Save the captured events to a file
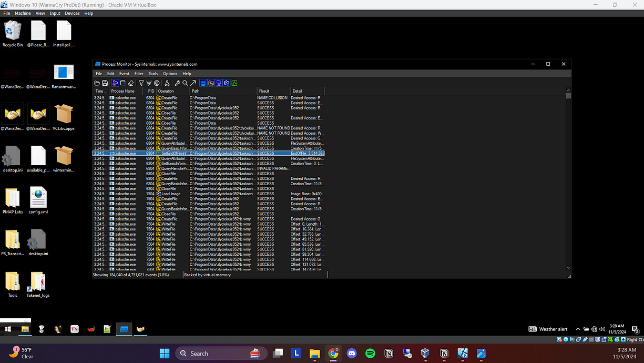 point(105,83)
